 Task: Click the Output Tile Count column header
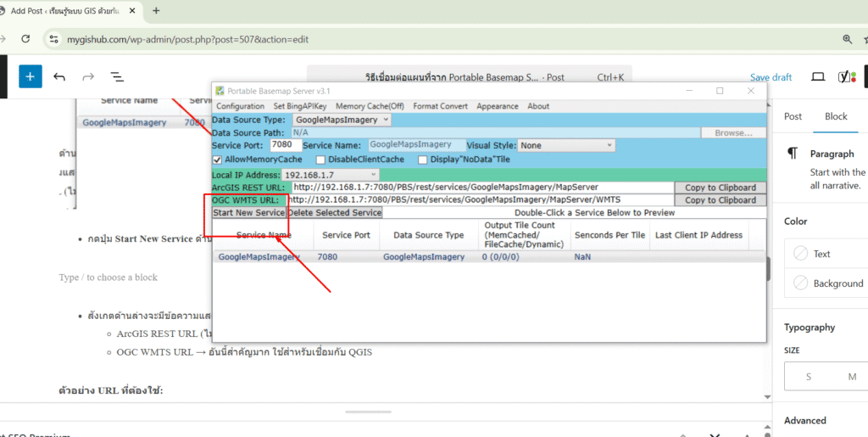pyautogui.click(x=524, y=235)
